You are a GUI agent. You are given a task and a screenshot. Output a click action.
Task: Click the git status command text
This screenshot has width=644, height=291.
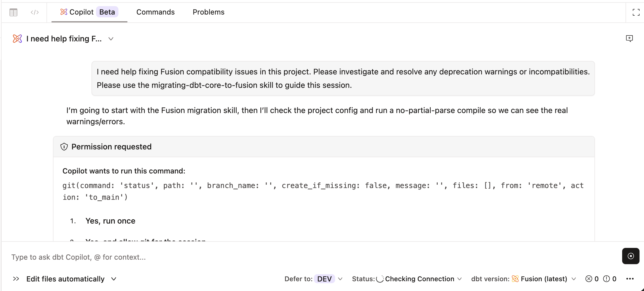point(323,191)
